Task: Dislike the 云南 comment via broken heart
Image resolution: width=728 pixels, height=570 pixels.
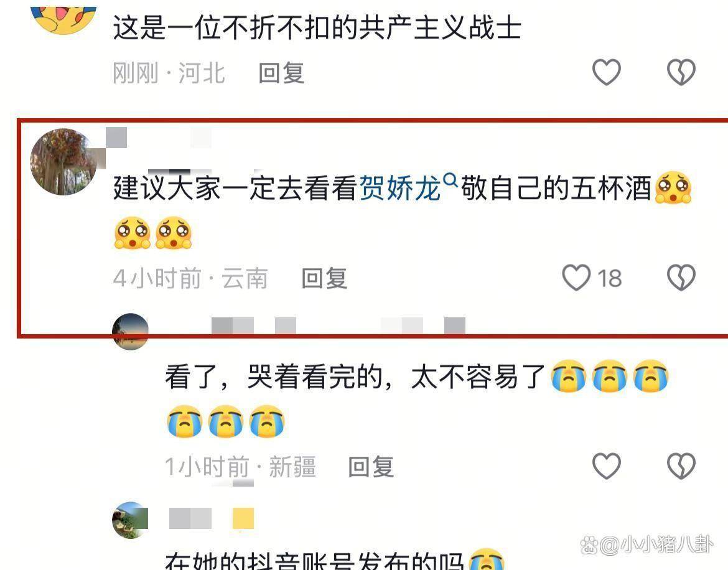Action: (681, 278)
